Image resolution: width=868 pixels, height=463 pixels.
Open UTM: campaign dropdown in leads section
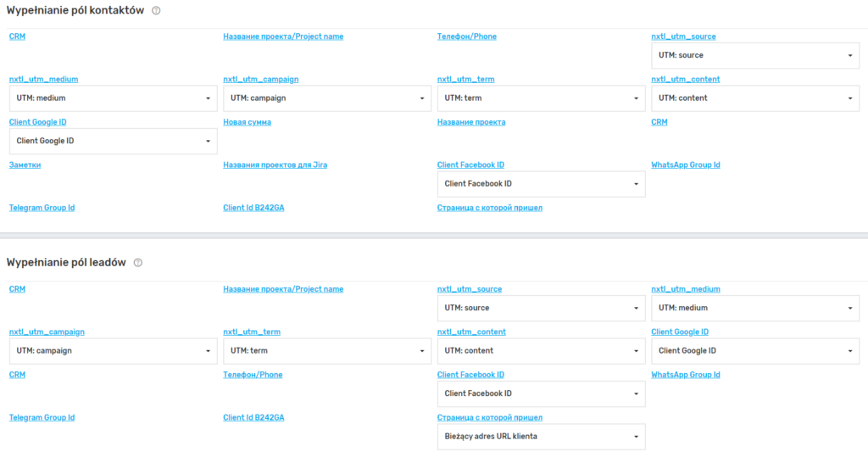[x=113, y=351]
